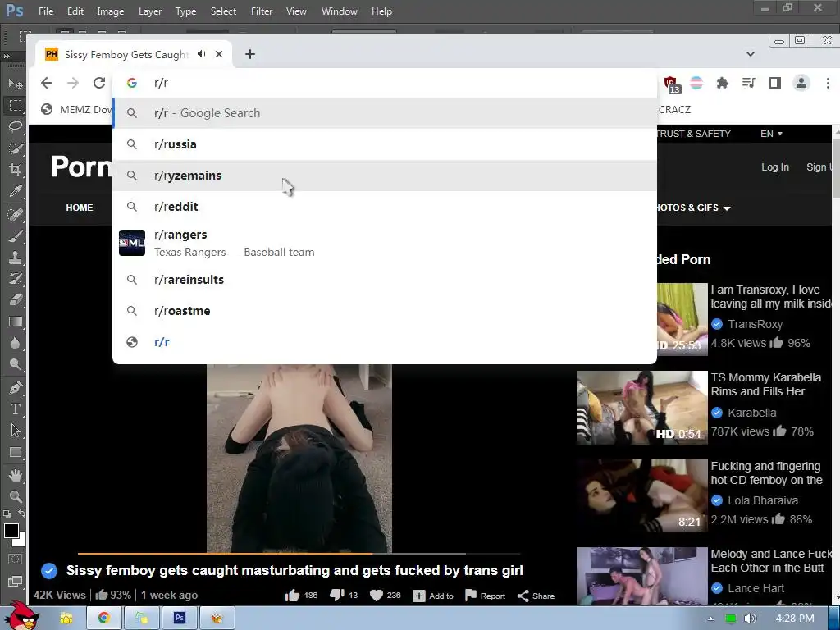Viewport: 840px width, 630px height.
Task: Select the Move tool in Photoshop
Action: tap(15, 84)
